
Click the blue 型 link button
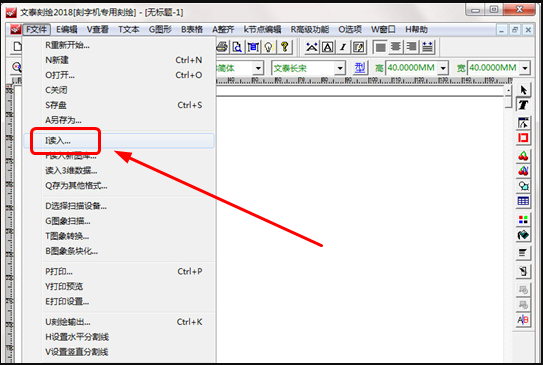pos(360,68)
